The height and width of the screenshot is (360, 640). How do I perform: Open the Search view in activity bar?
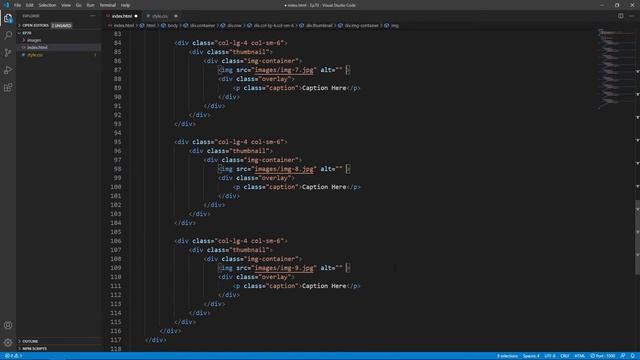[8, 36]
